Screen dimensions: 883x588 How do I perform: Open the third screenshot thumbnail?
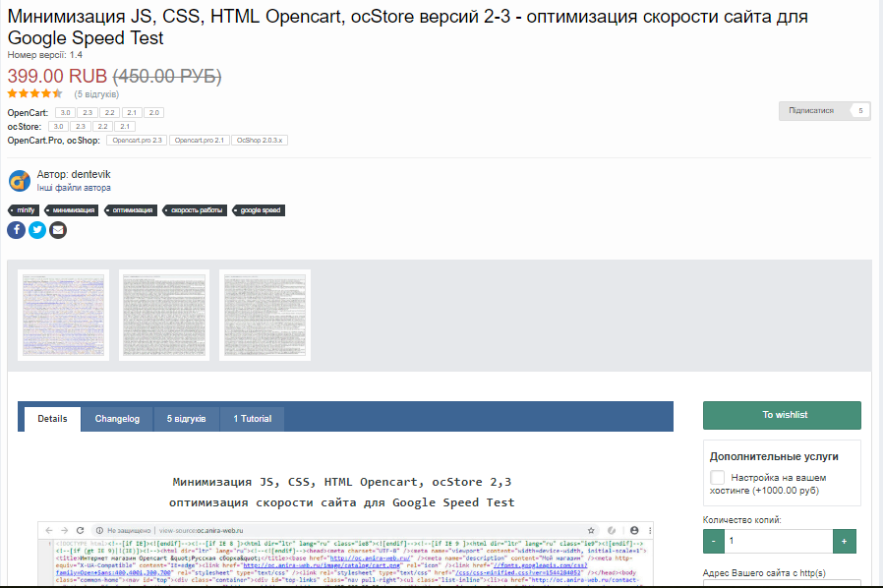[x=265, y=315]
